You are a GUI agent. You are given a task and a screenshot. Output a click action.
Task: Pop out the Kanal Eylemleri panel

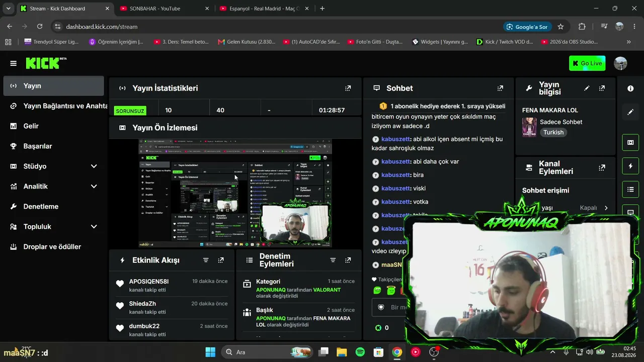(x=602, y=167)
